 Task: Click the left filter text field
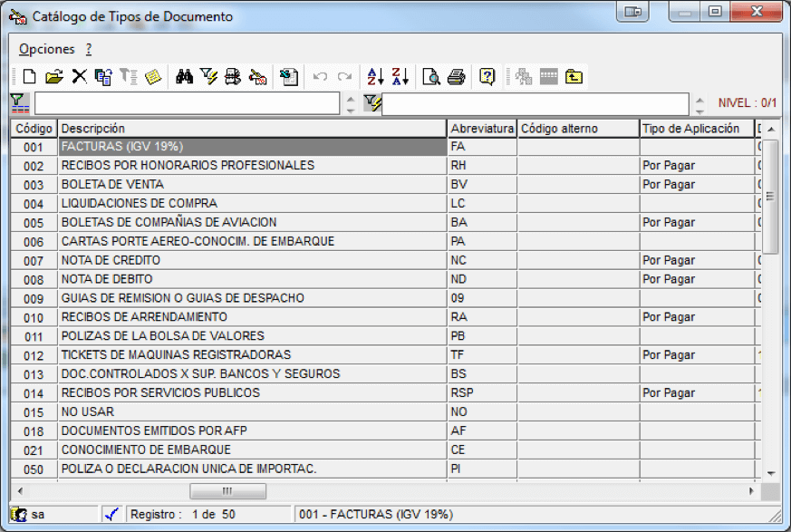click(188, 103)
